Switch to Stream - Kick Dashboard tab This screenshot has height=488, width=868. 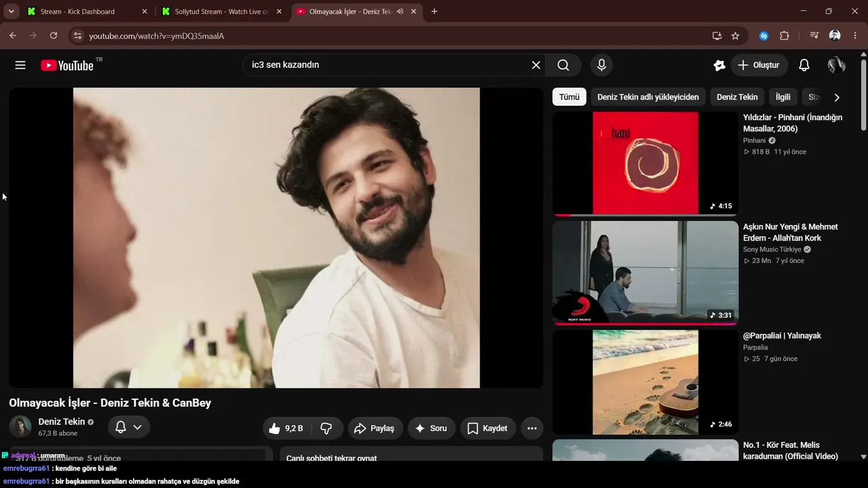tap(86, 12)
